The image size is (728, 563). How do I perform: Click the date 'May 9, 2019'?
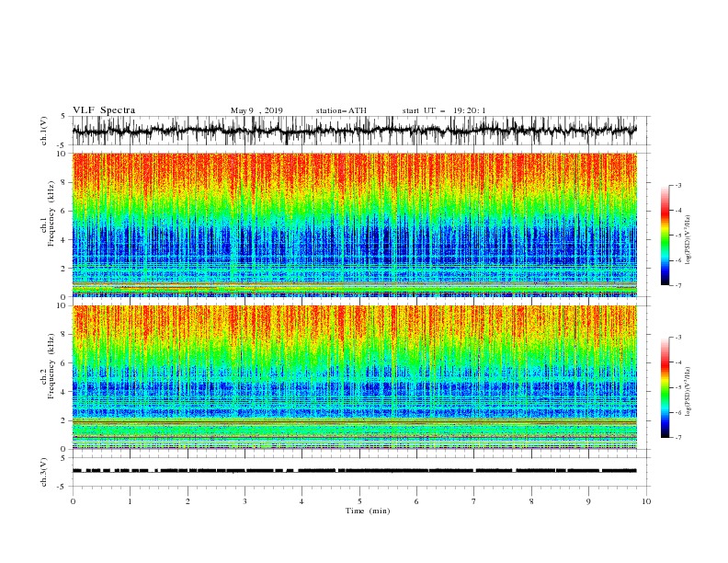tap(256, 110)
